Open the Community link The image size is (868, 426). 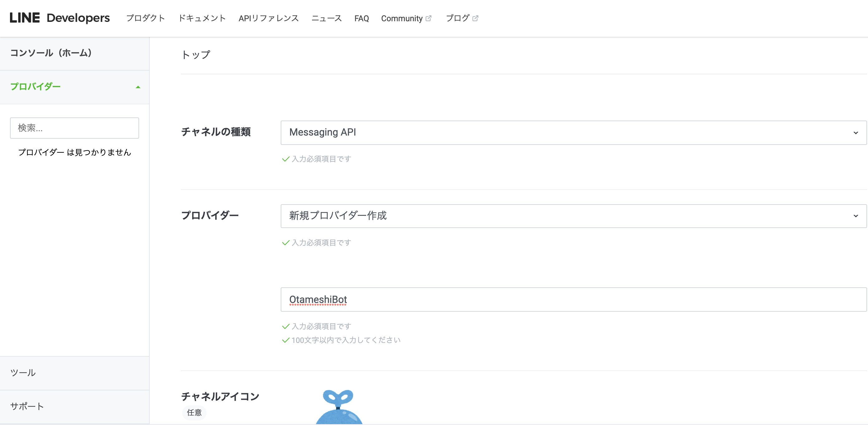pyautogui.click(x=402, y=18)
